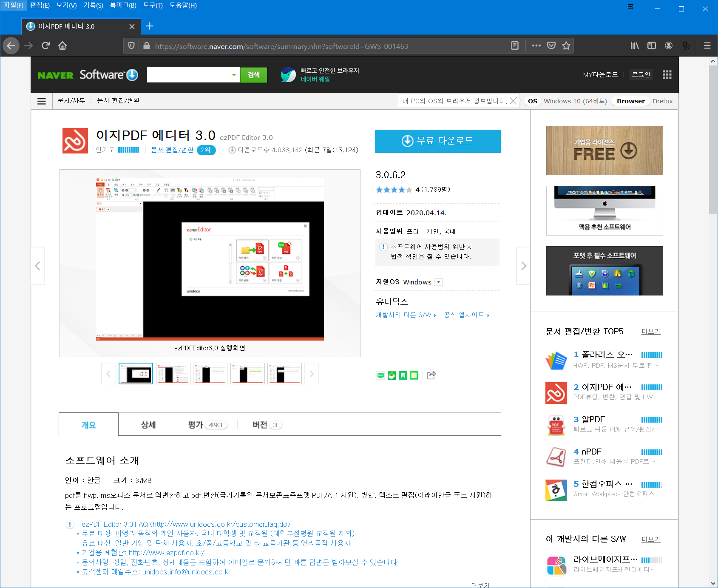Viewport: 718px width, 588px height.
Task: Show sidebars icon
Action: coord(652,46)
